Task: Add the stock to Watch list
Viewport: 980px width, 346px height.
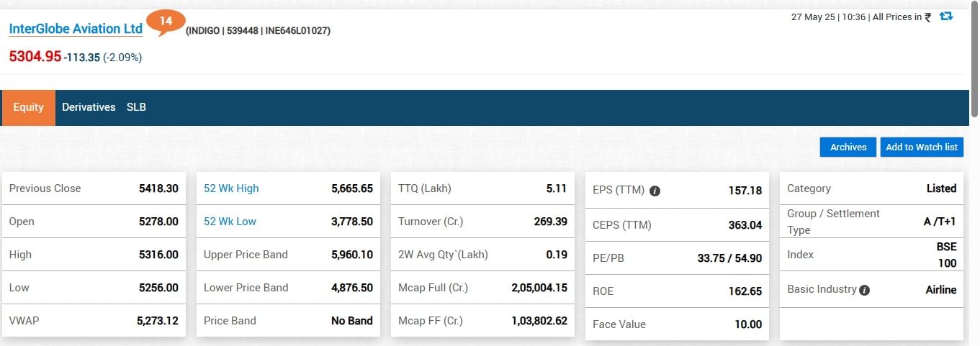Action: [x=921, y=147]
